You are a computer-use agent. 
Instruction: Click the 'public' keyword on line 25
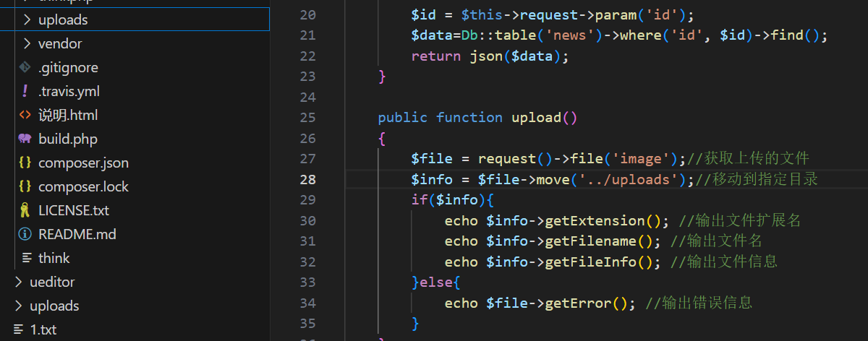coord(403,118)
